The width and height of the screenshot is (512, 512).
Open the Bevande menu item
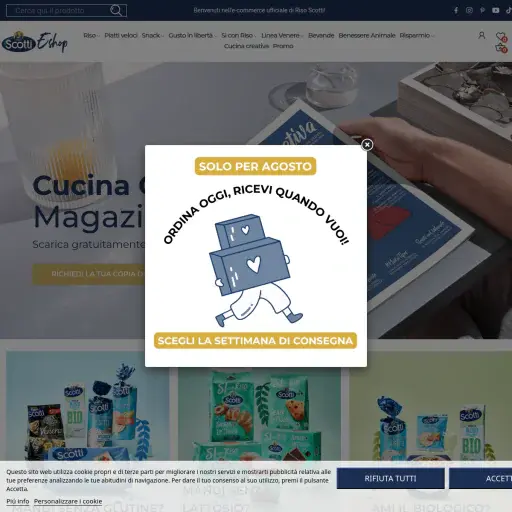coord(321,35)
